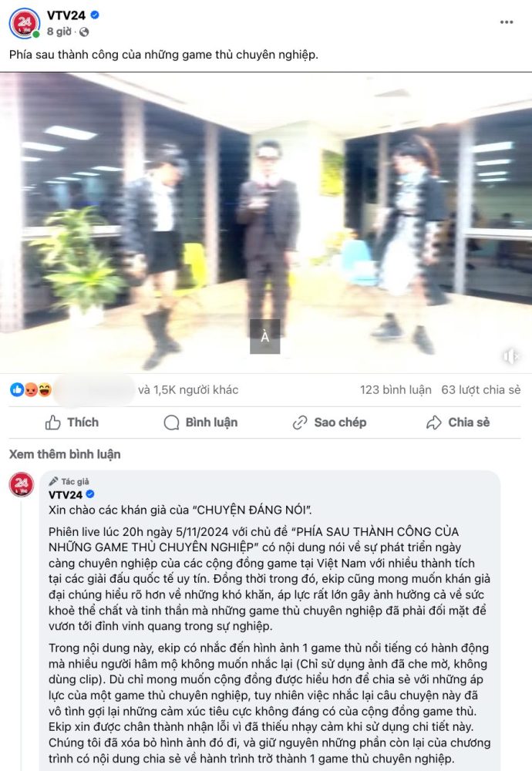Like the post with Thích button
Screen dimensions: 532x771
(72, 423)
